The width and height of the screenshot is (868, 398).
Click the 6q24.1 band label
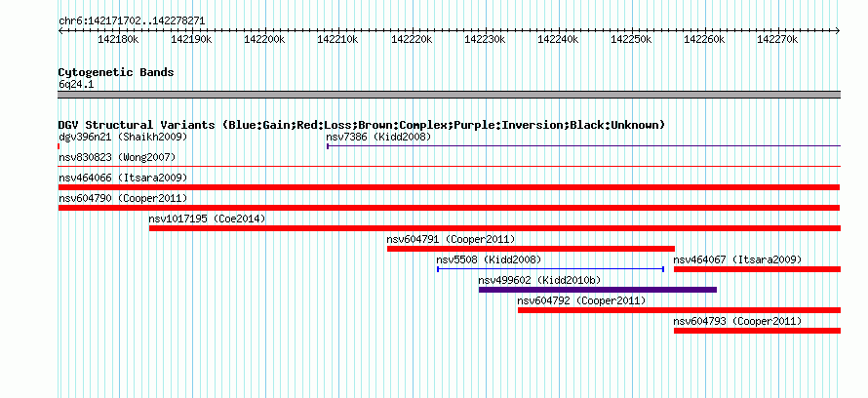[76, 84]
